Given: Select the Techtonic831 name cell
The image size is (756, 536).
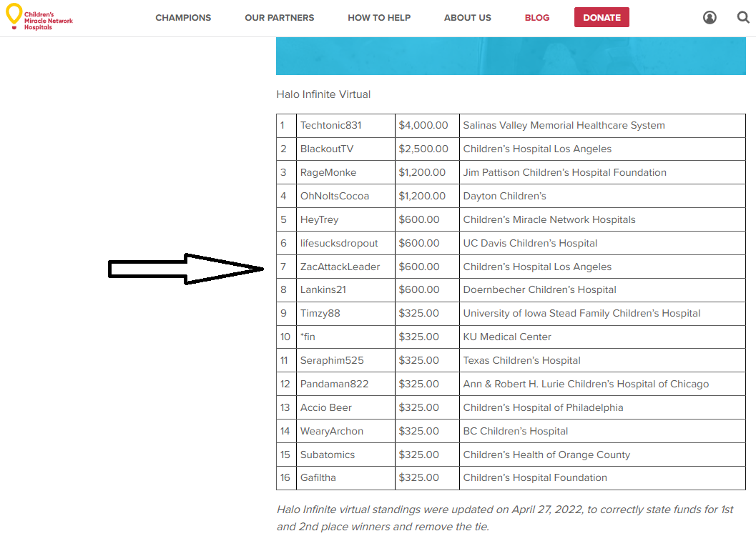Looking at the screenshot, I should pyautogui.click(x=345, y=126).
